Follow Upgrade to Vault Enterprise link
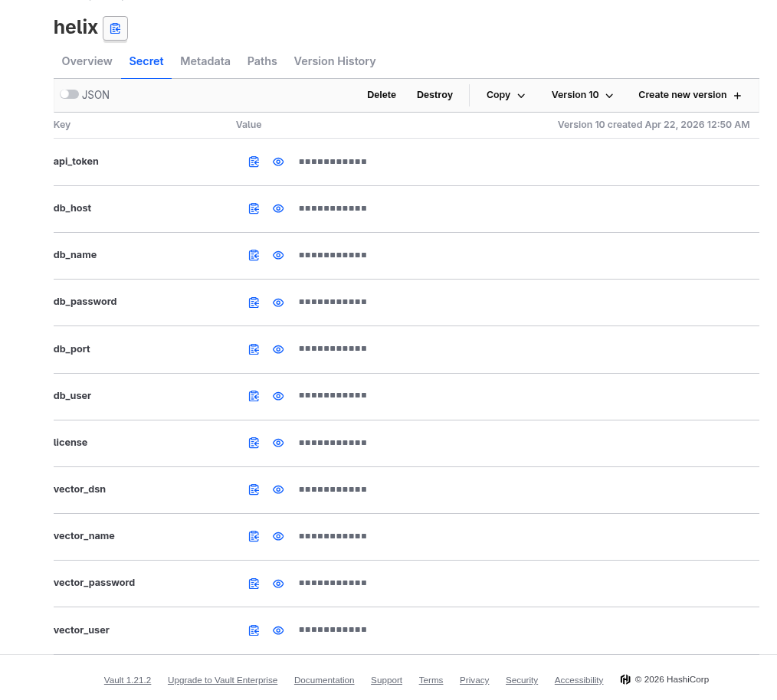Screen dimensions: 777x700 click(222, 680)
